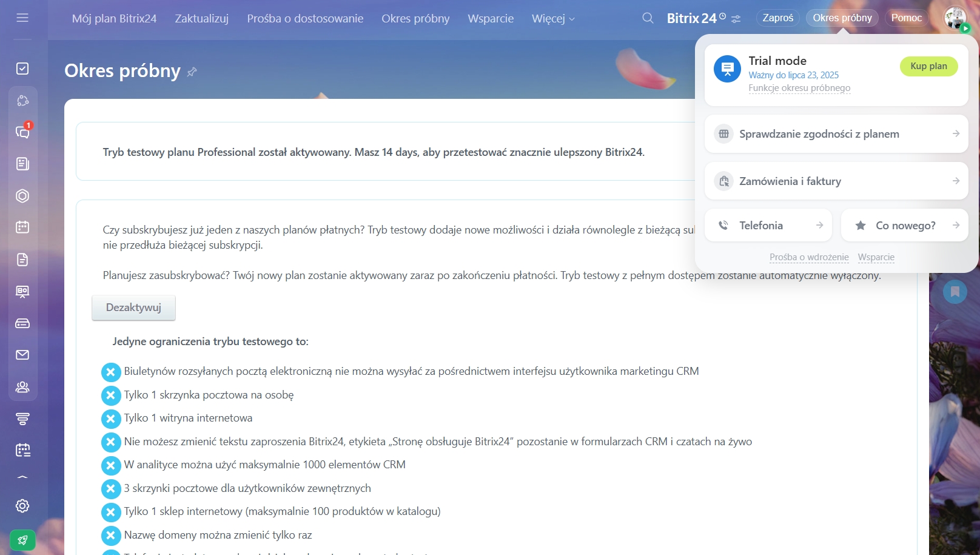
Task: Pin the Okres próbny page title
Action: point(192,72)
